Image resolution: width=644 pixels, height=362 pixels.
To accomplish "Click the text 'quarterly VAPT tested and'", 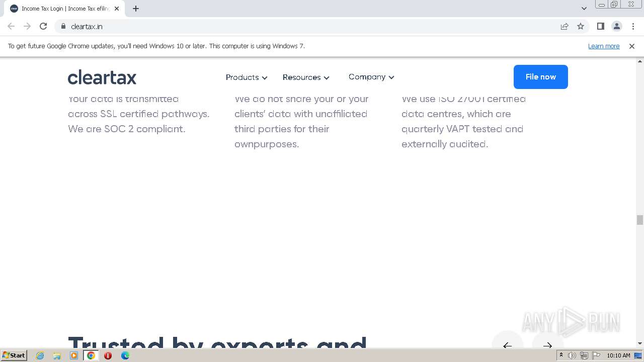I will tap(462, 129).
